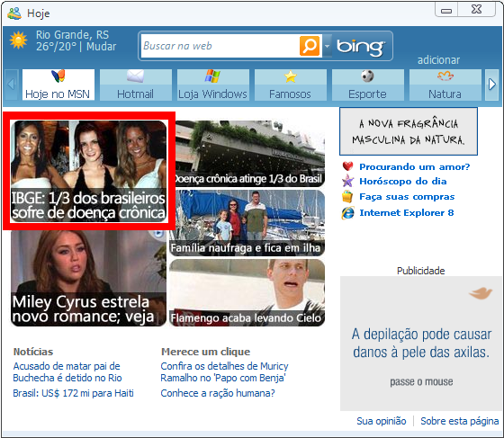The height and width of the screenshot is (438, 504).
Task: Click 'Mudar' to change the weather city
Action: [x=101, y=47]
